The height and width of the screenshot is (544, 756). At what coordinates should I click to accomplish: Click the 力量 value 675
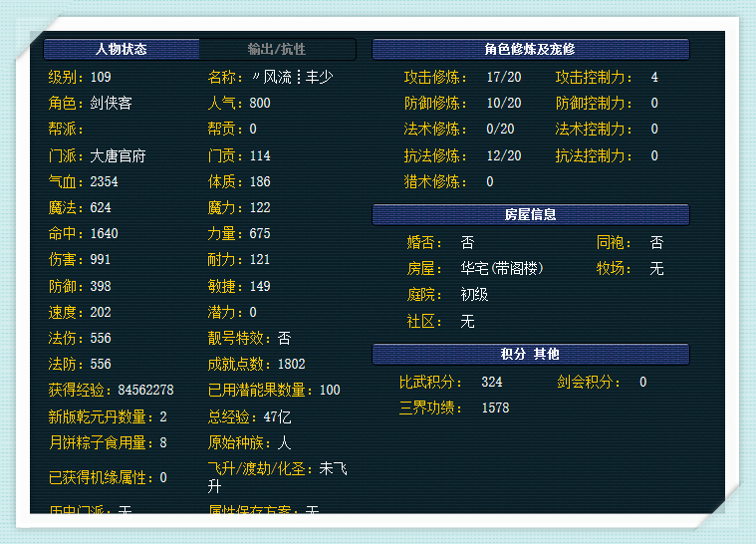[260, 234]
